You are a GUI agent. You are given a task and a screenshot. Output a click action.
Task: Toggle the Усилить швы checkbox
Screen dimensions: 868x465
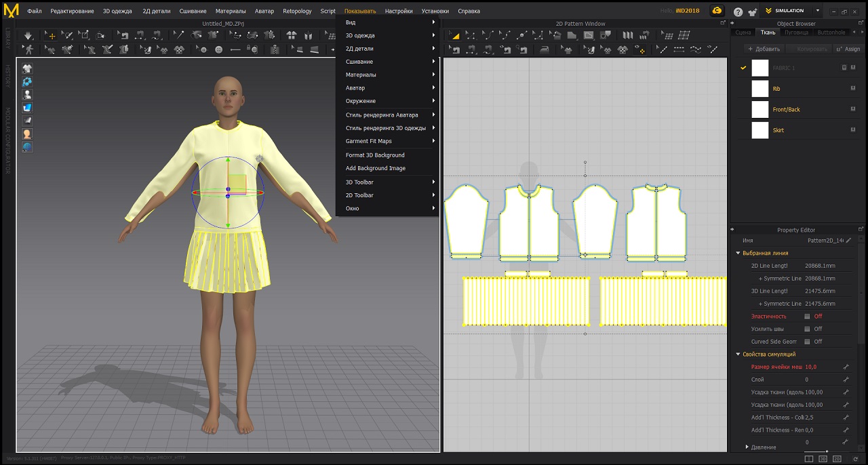pyautogui.click(x=807, y=329)
